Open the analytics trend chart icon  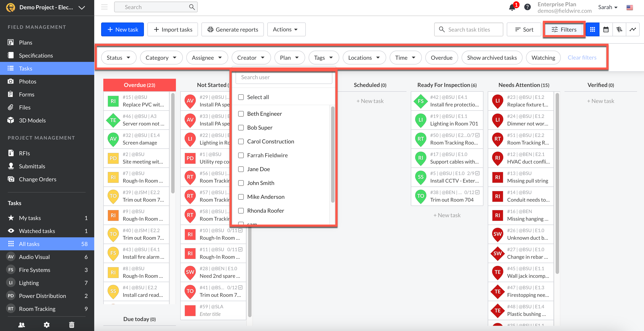(633, 29)
